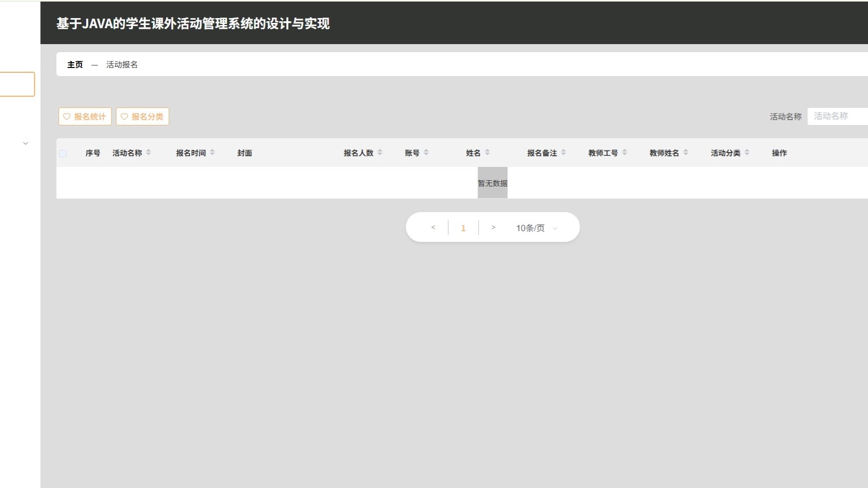Open the 报名统计 statistics view
This screenshot has height=488, width=868.
click(85, 116)
